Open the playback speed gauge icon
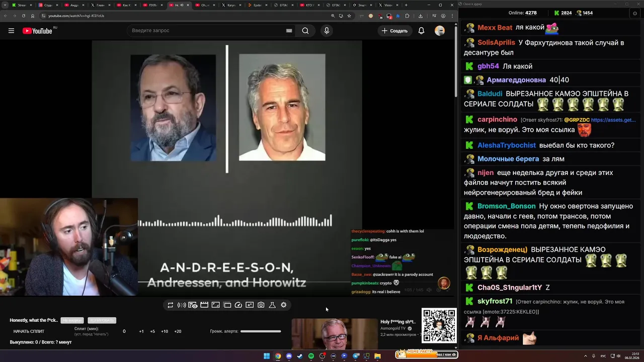 tap(238, 305)
